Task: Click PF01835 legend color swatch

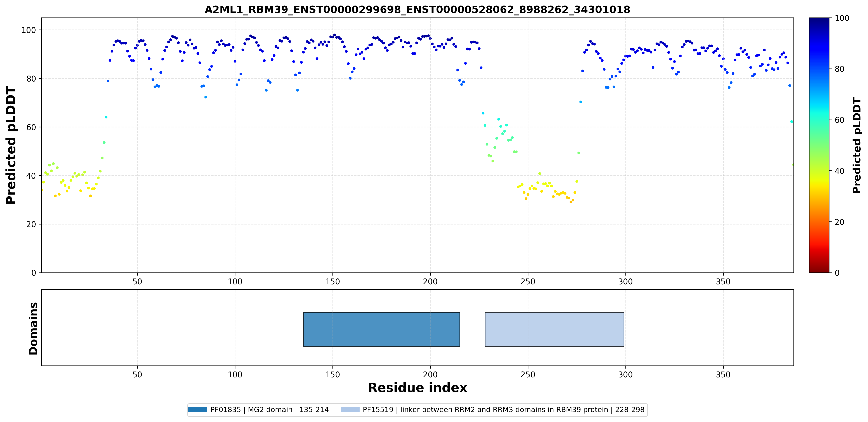Action: (x=198, y=410)
